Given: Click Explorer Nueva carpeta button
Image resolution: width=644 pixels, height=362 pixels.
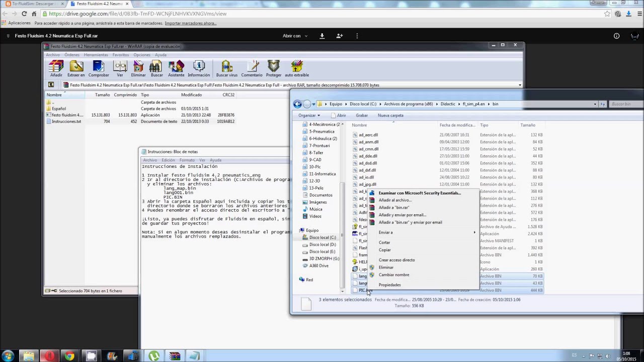Looking at the screenshot, I should pos(390,115).
